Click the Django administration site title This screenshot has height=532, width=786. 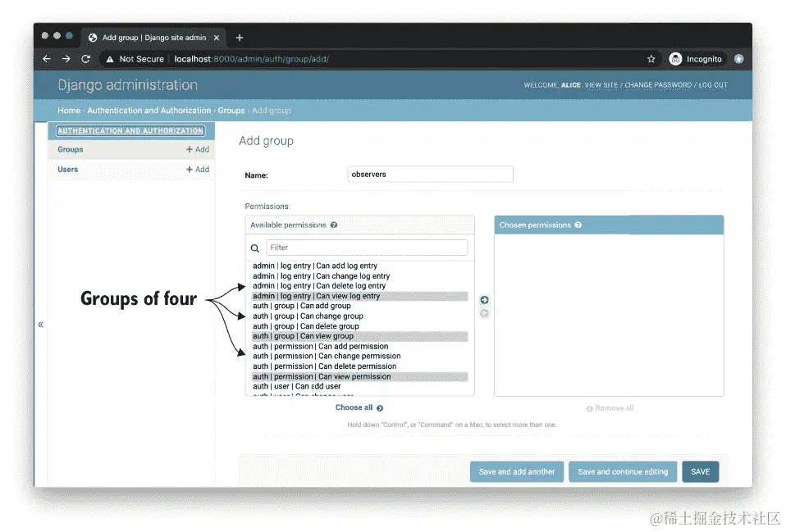[127, 85]
